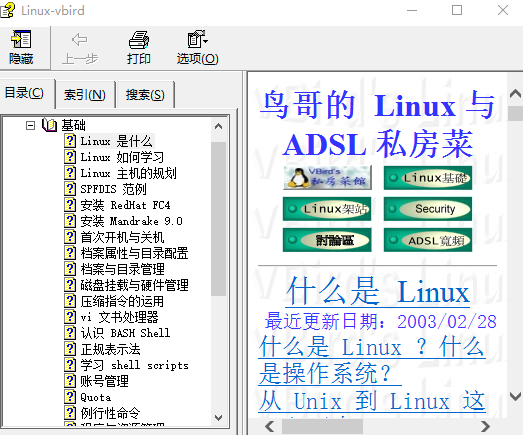Open the 认识 BASH Shell topic
523x435 pixels.
[x=125, y=333]
